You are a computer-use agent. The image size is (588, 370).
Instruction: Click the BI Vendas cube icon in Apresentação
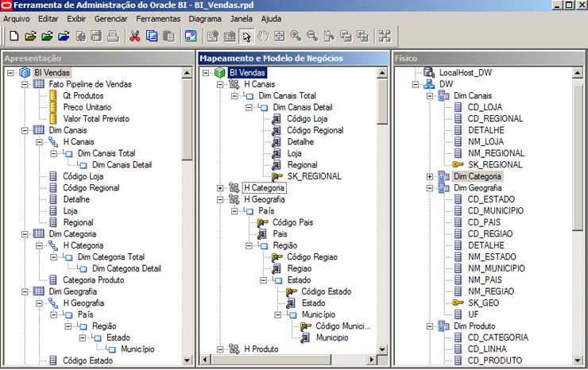pos(25,72)
